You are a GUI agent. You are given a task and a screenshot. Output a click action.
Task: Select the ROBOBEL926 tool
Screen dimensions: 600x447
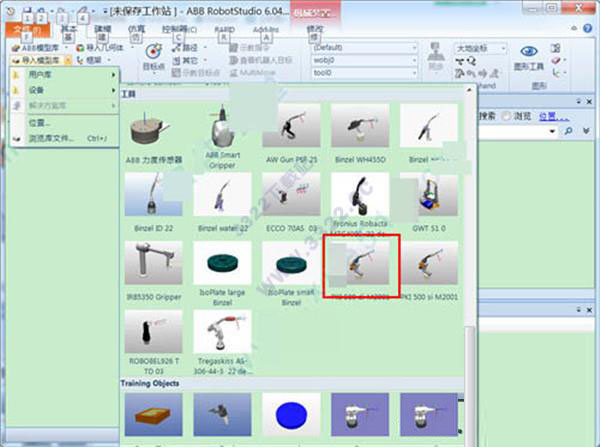pos(154,337)
